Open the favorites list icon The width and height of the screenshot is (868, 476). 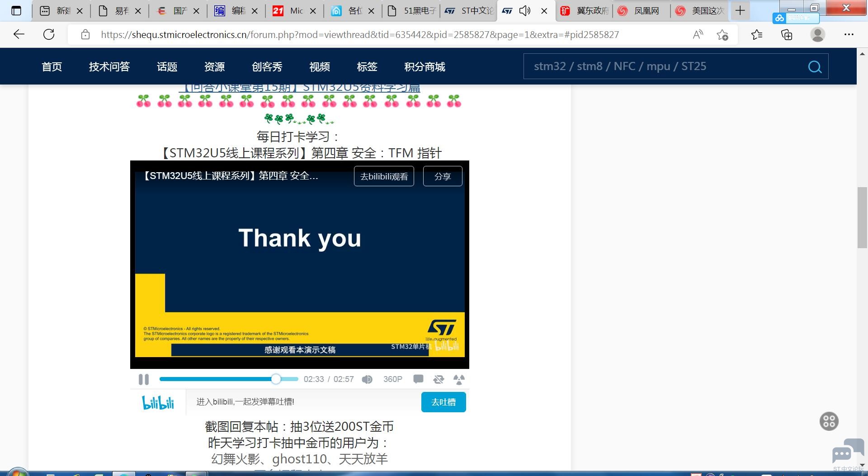click(757, 34)
